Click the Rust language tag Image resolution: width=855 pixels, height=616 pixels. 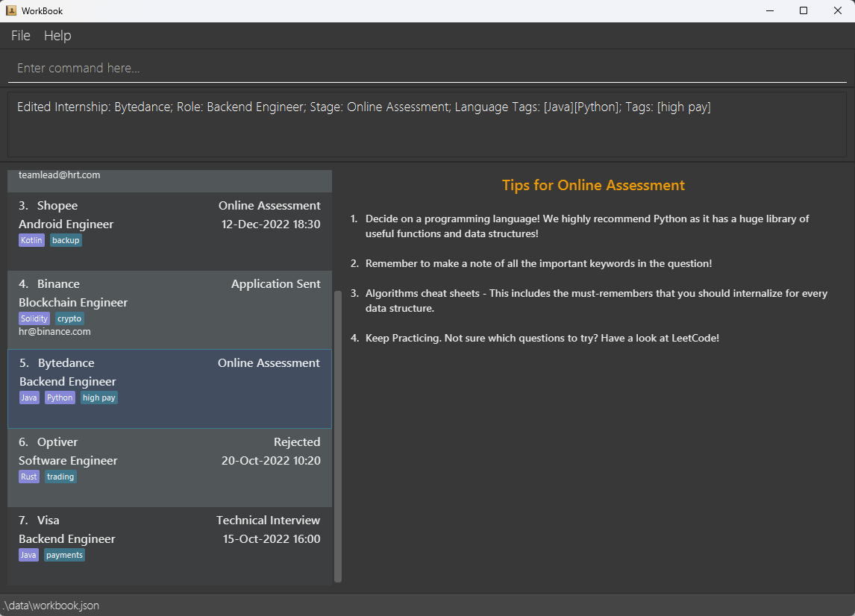tap(29, 477)
